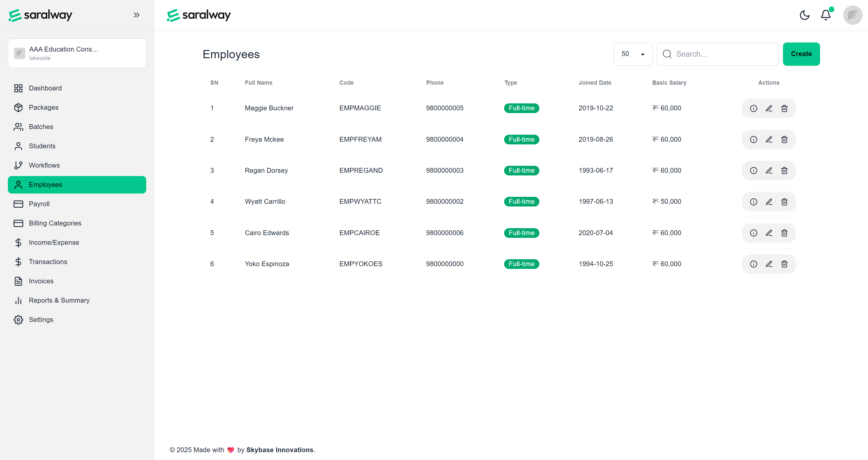868x460 pixels.
Task: Click the user avatar in top bar
Action: (852, 15)
